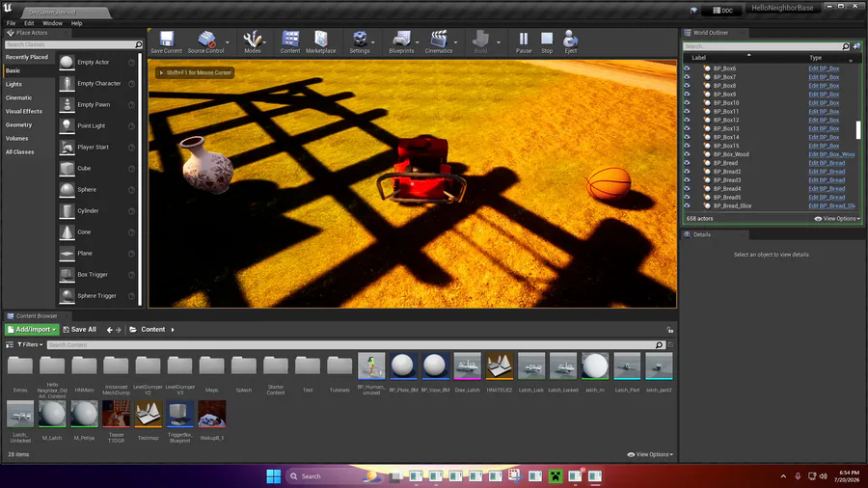The width and height of the screenshot is (868, 488).
Task: Click the Save Current toolbar icon
Action: pos(166,40)
